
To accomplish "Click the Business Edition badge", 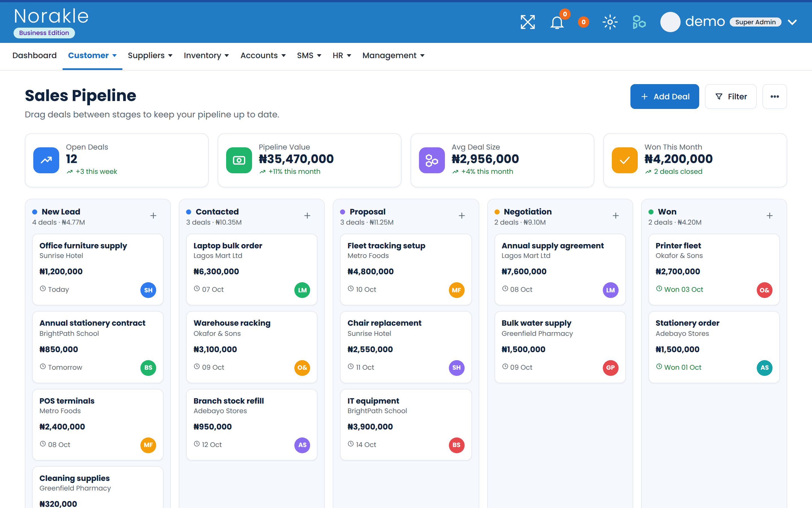I will coord(44,33).
